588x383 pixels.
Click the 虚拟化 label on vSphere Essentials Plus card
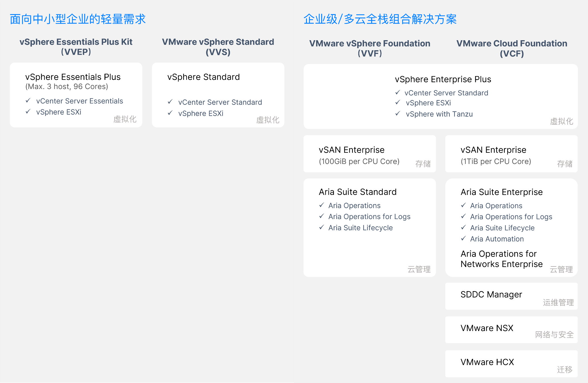click(x=125, y=119)
